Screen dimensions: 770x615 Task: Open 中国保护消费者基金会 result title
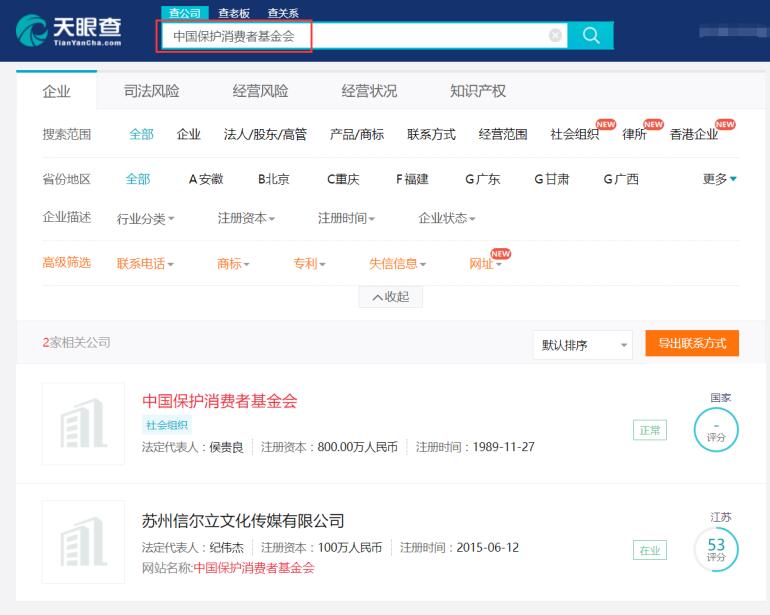coord(220,401)
